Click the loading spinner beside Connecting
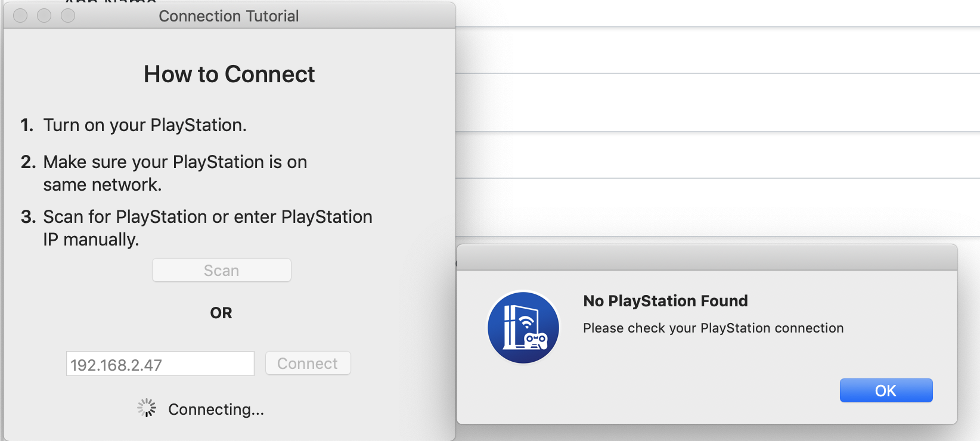Viewport: 980px width, 441px height. [147, 408]
